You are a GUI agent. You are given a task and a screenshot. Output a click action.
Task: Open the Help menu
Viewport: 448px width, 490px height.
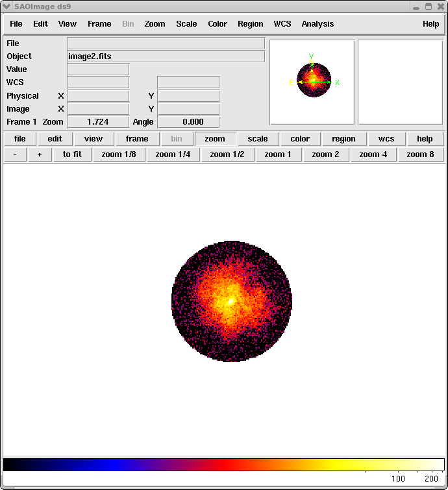tap(431, 24)
